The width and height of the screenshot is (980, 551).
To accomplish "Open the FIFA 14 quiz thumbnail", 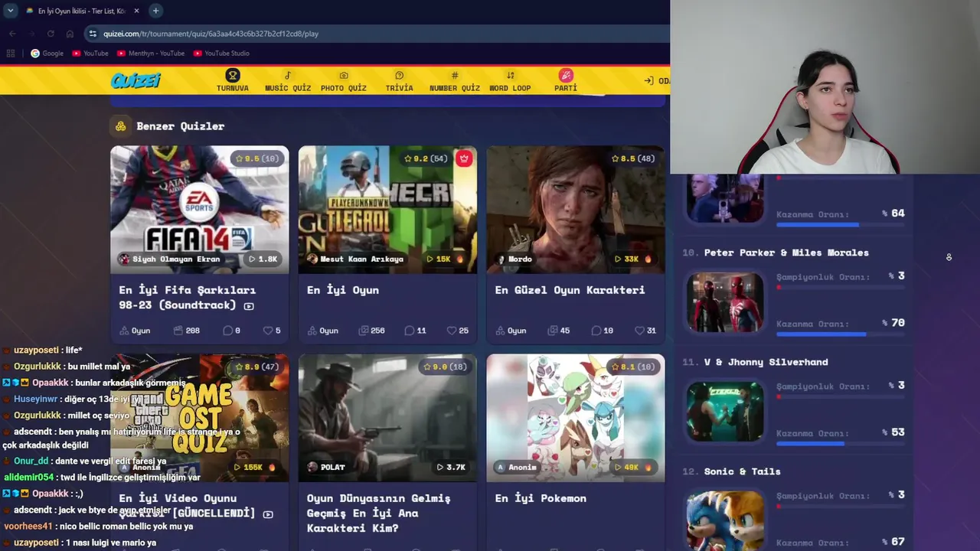I will pyautogui.click(x=200, y=210).
